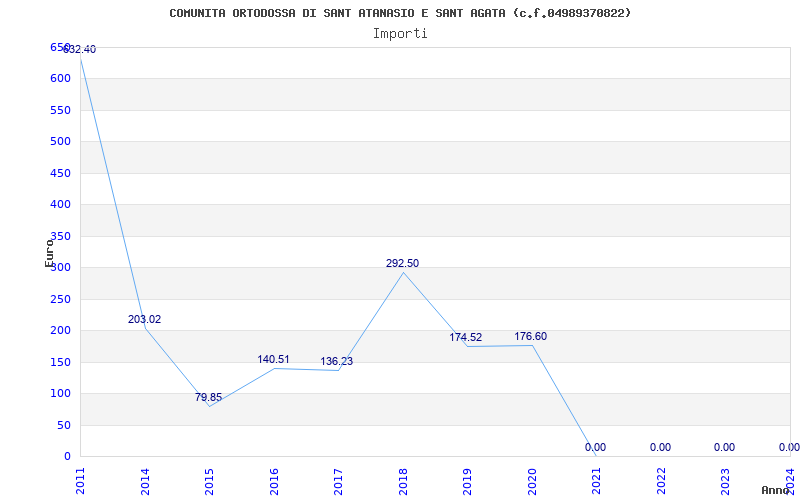Click the 2020 year axis label
This screenshot has width=800, height=500.
tap(532, 481)
